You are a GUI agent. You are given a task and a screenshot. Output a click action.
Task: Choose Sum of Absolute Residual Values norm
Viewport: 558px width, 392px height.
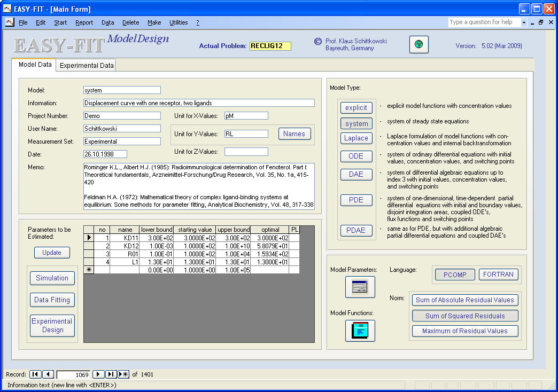point(465,300)
